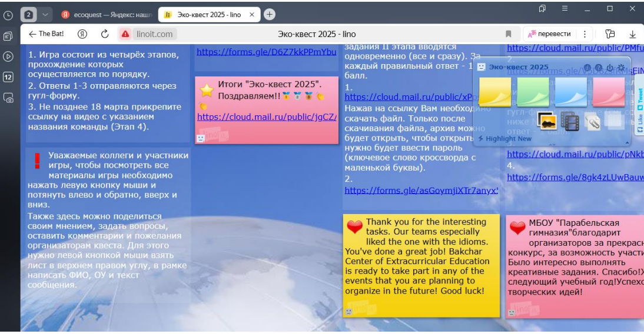Click the Facebook Like button
644x334 pixels.
(640, 123)
